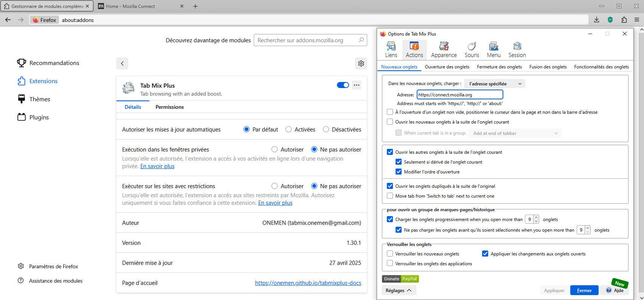The height and width of the screenshot is (300, 644).
Task: Open Plugins in the sidebar
Action: pyautogui.click(x=33, y=117)
